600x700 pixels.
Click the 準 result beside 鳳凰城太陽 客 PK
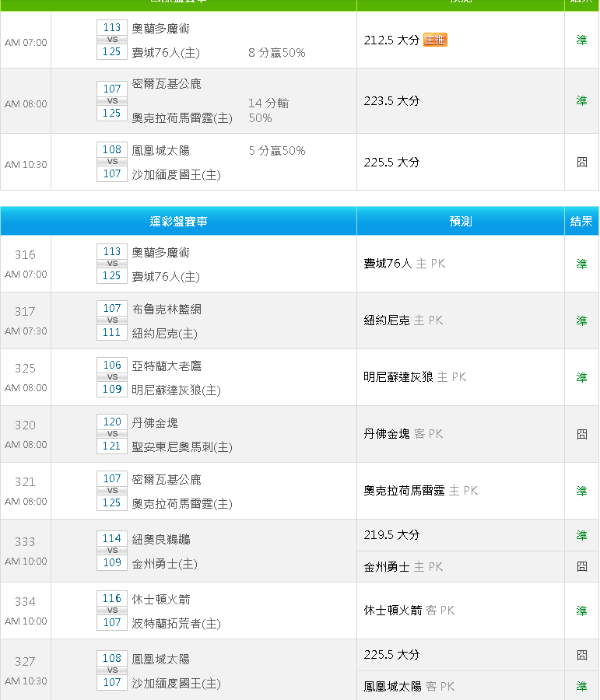pyautogui.click(x=581, y=686)
